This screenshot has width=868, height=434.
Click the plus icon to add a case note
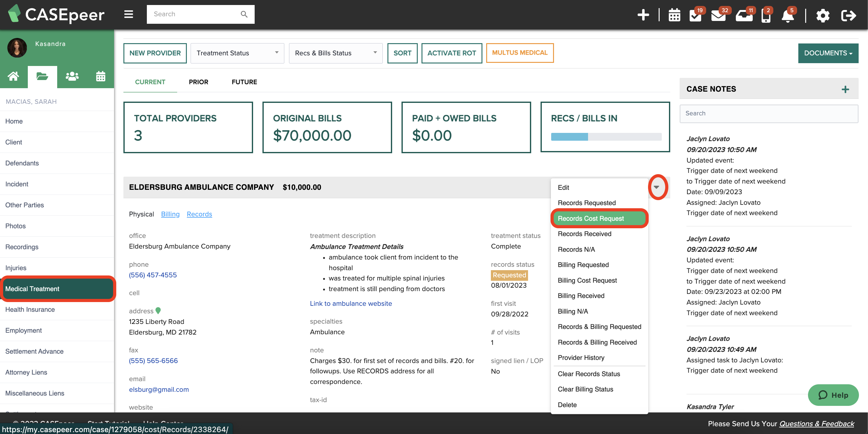[x=846, y=89]
